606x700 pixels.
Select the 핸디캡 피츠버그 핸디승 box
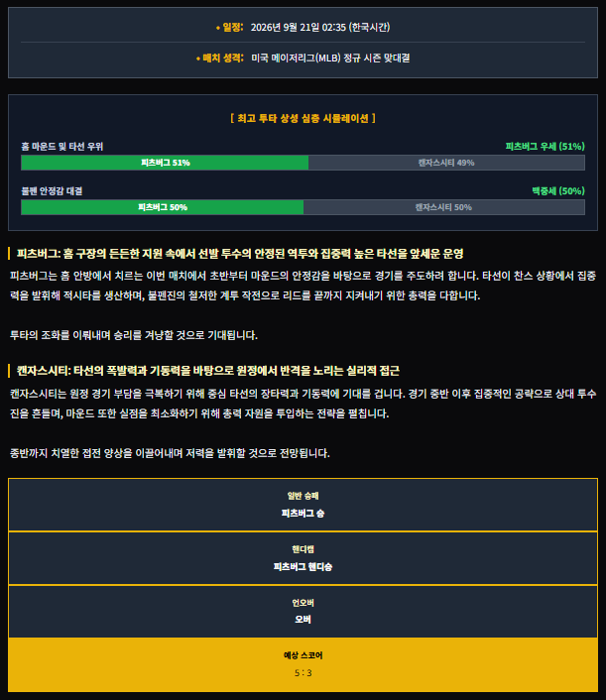click(x=303, y=558)
